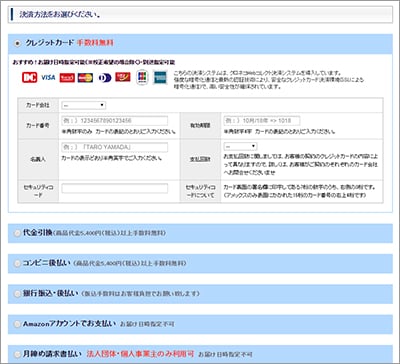Screen dimensions: 400x364
Task: Click the DC card logo
Action: click(x=30, y=77)
